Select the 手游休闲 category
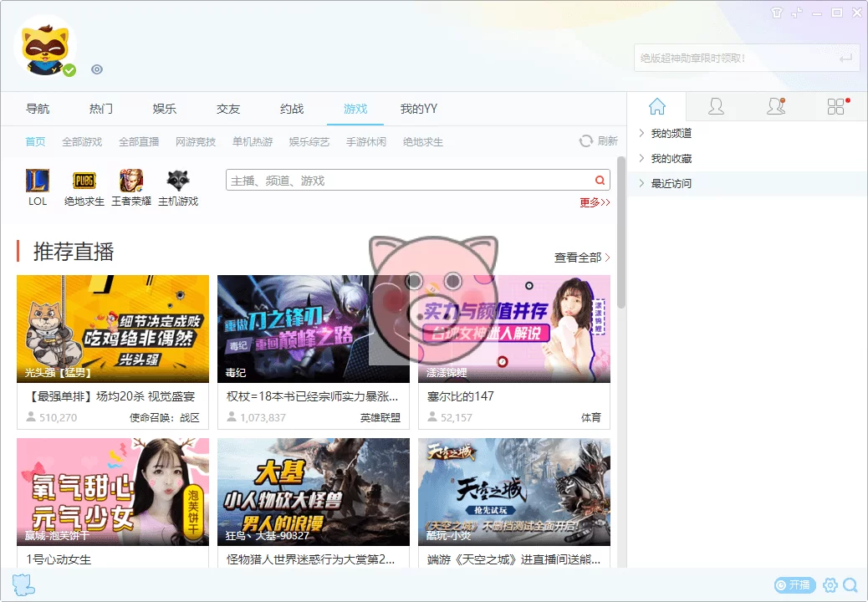The height and width of the screenshot is (602, 868). tap(366, 142)
